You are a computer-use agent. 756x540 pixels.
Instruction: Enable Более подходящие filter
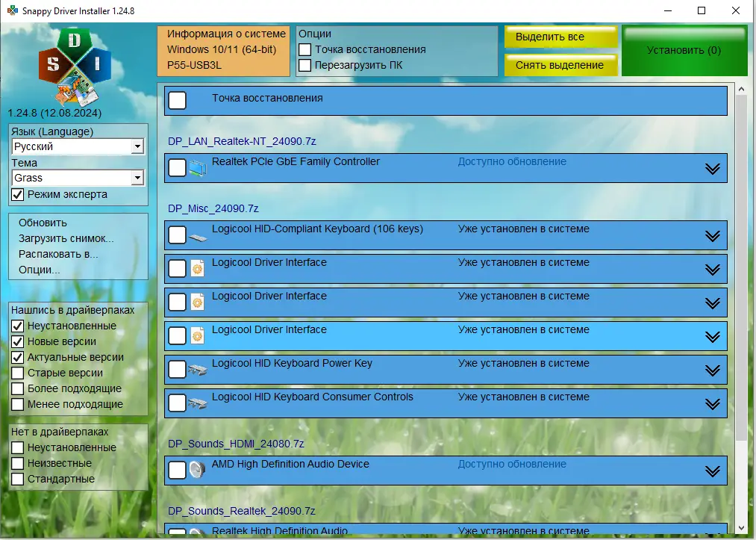(x=17, y=388)
